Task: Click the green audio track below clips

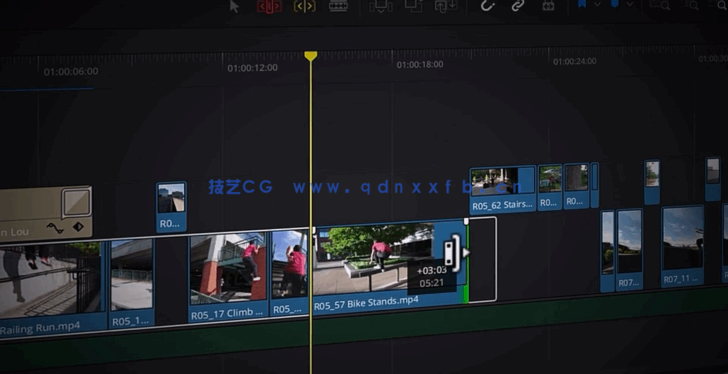Action: click(x=364, y=328)
